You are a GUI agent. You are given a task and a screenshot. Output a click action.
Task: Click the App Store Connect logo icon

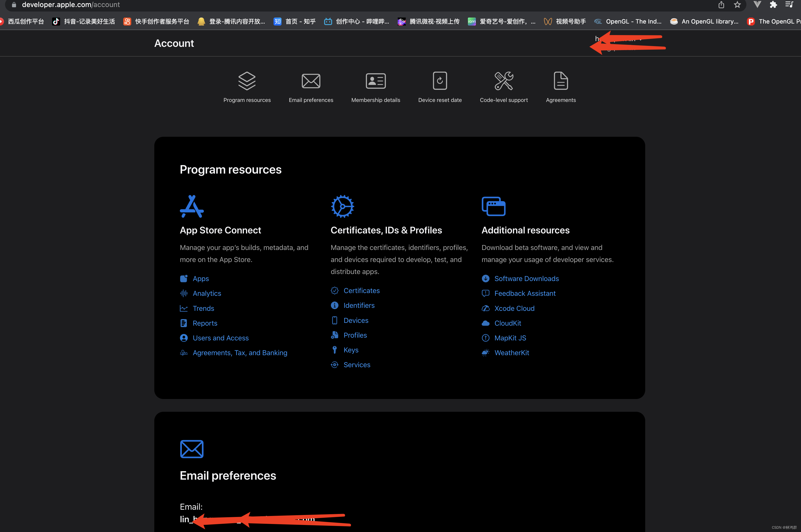tap(192, 206)
